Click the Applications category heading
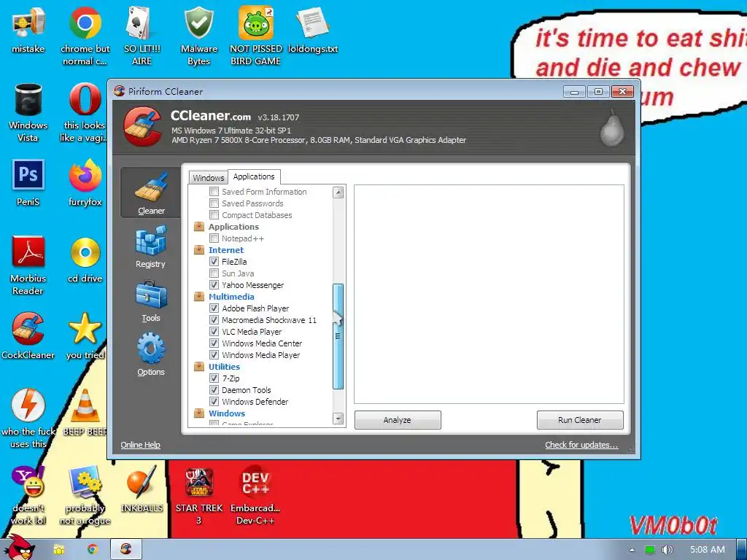The width and height of the screenshot is (747, 560). click(233, 227)
